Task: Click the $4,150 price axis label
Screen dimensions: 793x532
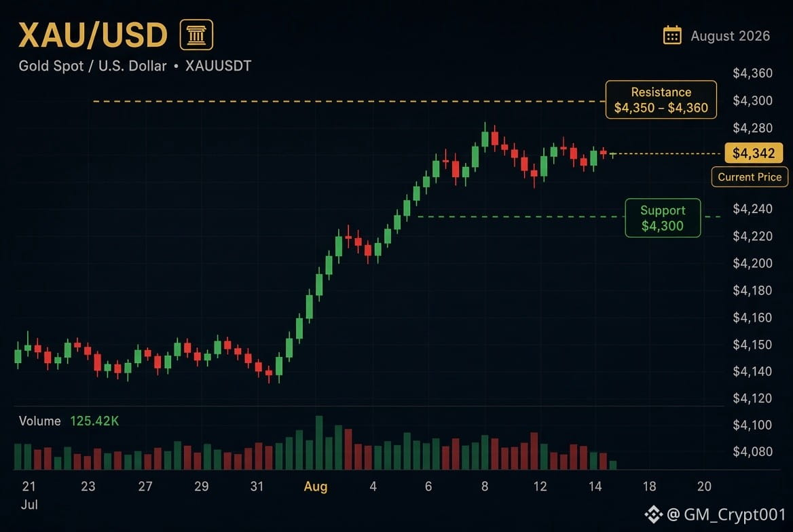Action: tap(752, 345)
